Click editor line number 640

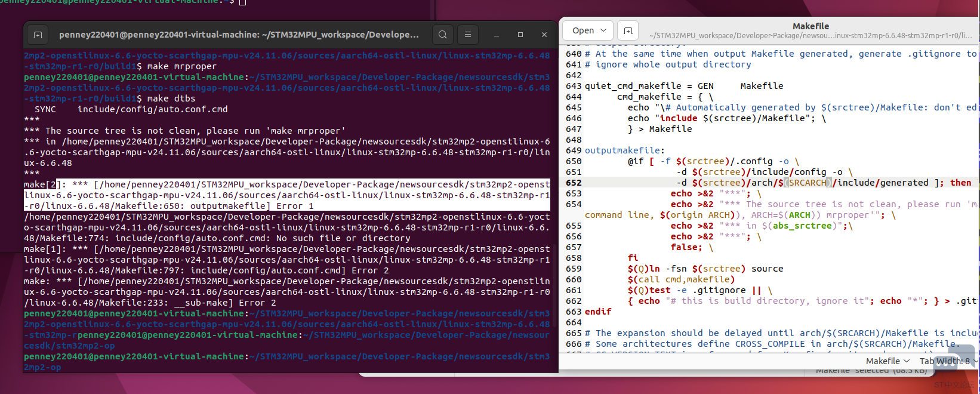pyautogui.click(x=574, y=54)
